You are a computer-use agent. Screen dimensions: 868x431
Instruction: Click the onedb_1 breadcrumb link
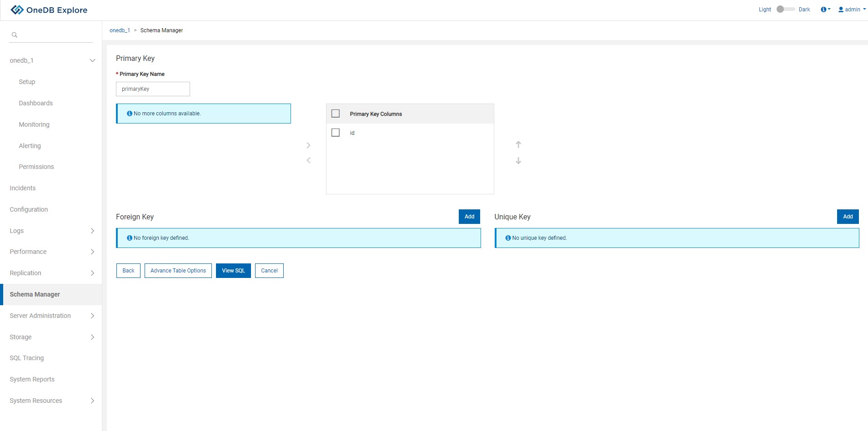[120, 30]
